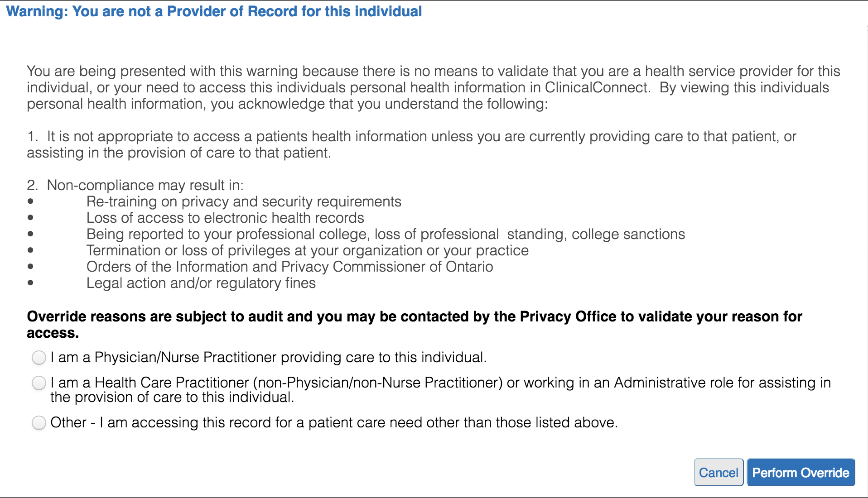
Task: Cancel the override warning dialog
Action: (x=719, y=473)
